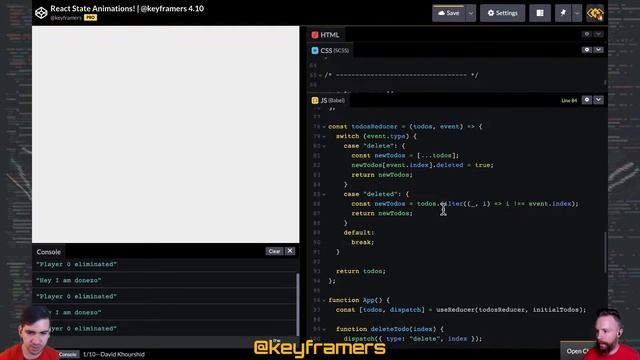Open the Save options dropdown arrow

click(471, 13)
